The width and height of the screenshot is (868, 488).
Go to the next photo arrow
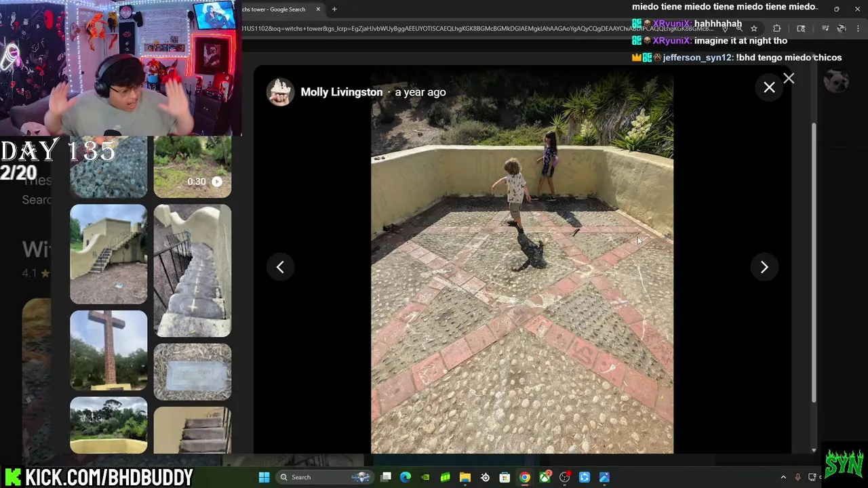pos(764,267)
